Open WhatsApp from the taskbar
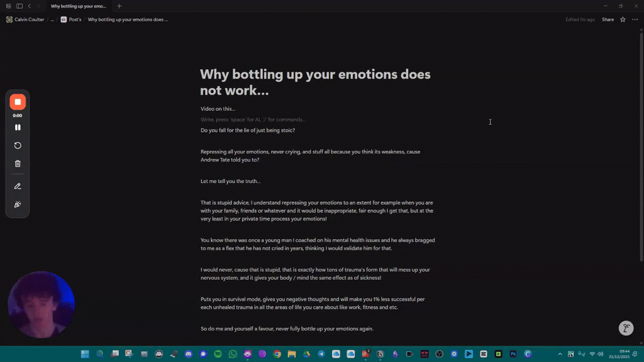The image size is (644, 362). point(232,354)
